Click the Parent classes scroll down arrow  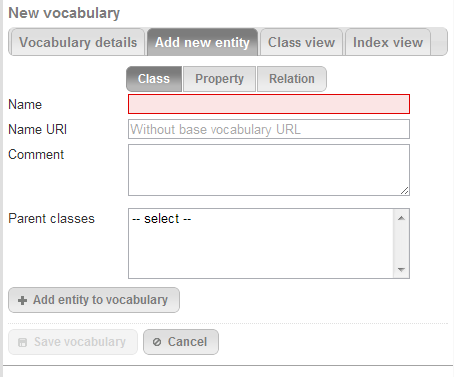[x=401, y=269]
